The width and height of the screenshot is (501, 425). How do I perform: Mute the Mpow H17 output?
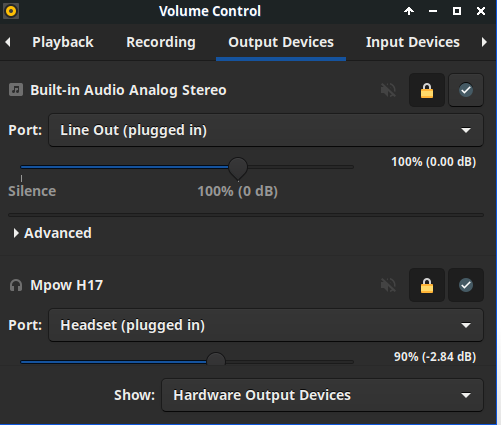[388, 285]
